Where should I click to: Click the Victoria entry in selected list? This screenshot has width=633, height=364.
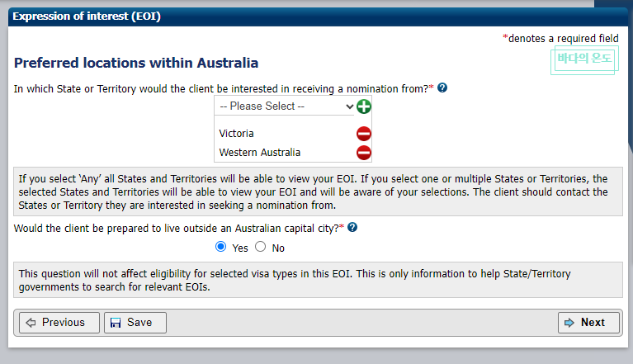pyautogui.click(x=237, y=134)
